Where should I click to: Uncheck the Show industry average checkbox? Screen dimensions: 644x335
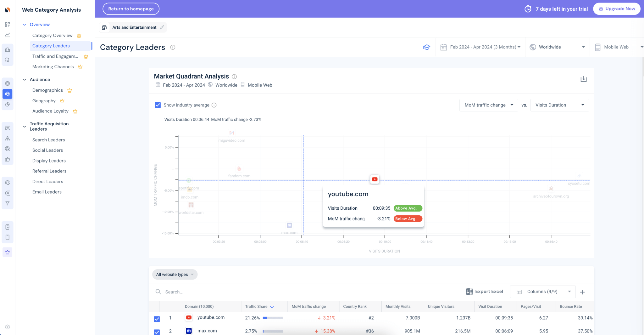tap(158, 105)
